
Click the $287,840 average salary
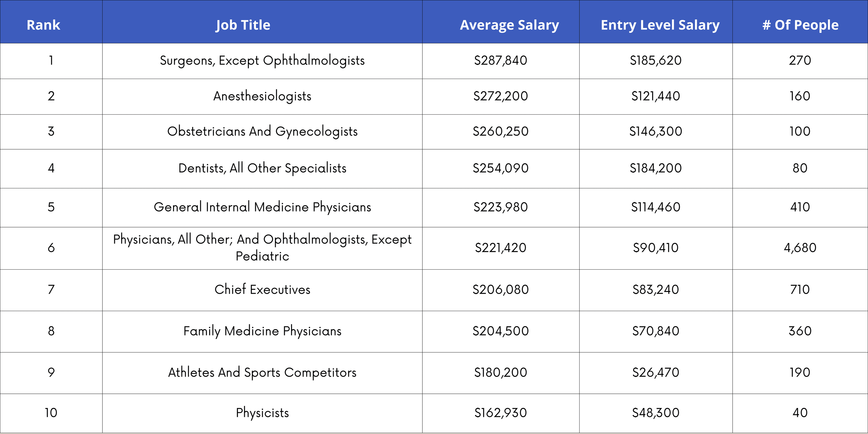point(500,61)
